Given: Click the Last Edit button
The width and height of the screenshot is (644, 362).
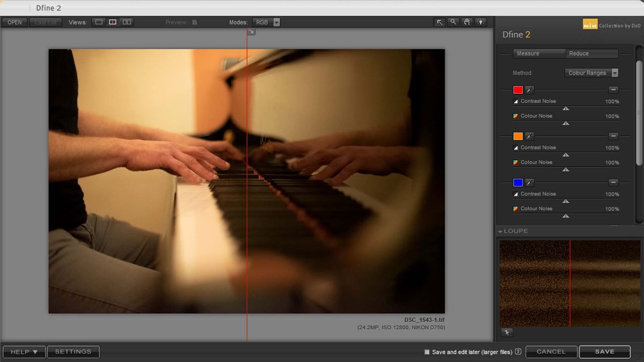Looking at the screenshot, I should (46, 22).
